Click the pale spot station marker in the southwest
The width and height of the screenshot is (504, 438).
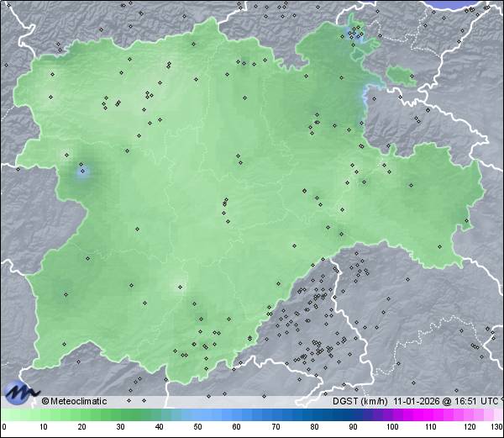[179, 287]
